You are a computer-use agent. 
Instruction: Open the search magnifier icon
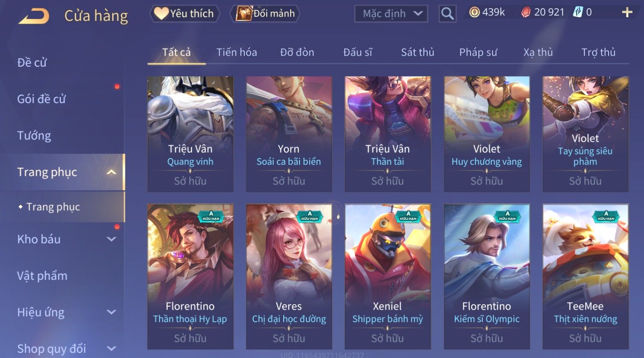point(447,14)
